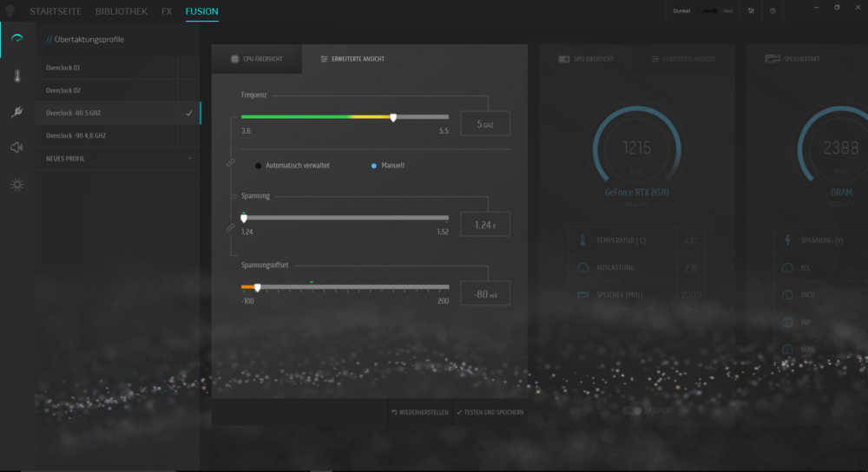This screenshot has height=472, width=868.
Task: Open the overclocking section in sidebar
Action: coord(16,40)
